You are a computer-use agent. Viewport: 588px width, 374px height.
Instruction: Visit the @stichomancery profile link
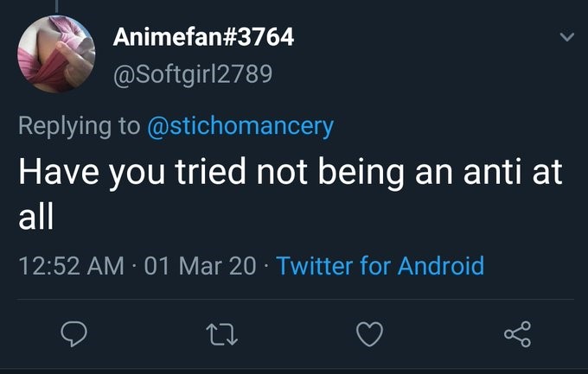point(241,126)
